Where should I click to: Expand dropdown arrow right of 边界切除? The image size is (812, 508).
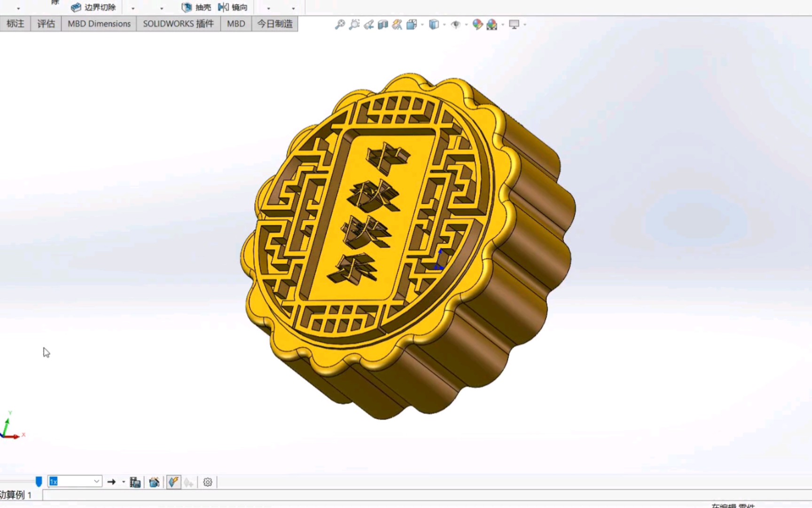point(133,8)
